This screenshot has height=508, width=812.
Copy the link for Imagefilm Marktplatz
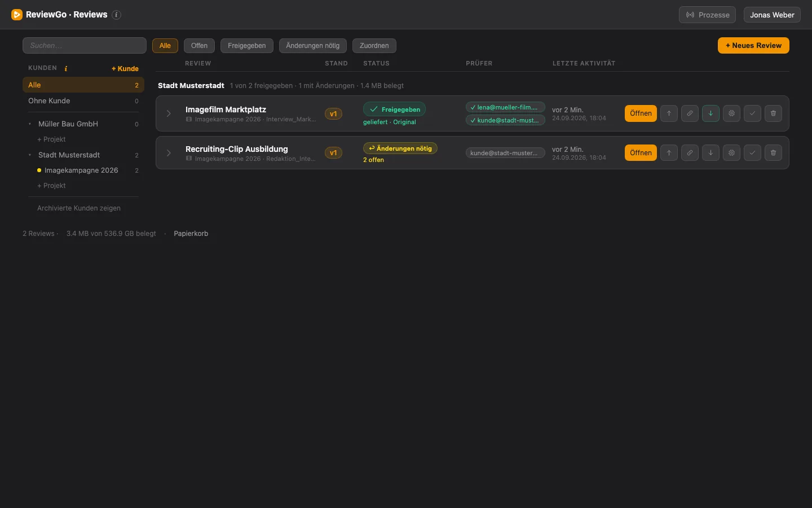(x=690, y=113)
